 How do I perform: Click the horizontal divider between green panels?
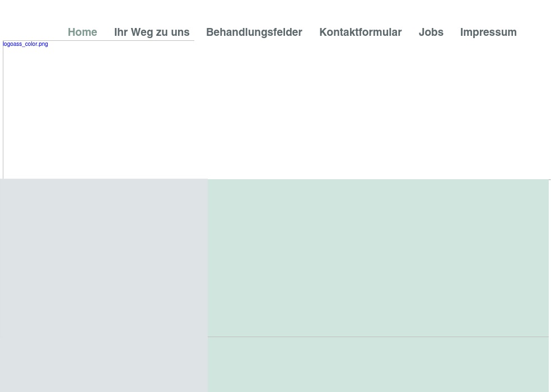(x=378, y=337)
